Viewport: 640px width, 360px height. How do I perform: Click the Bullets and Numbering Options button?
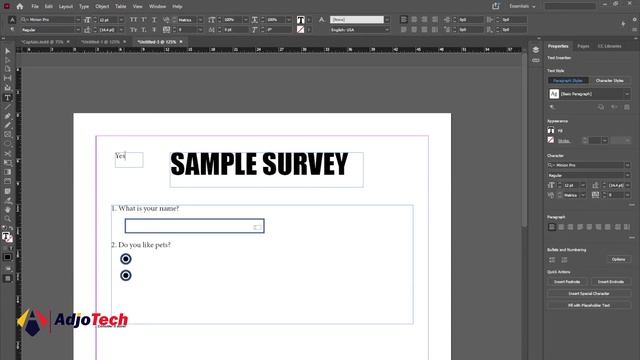(618, 259)
